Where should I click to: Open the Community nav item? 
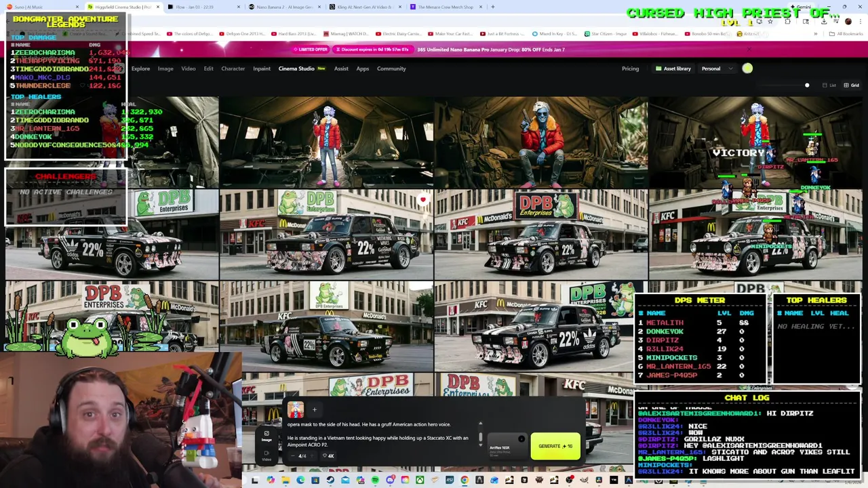point(391,68)
